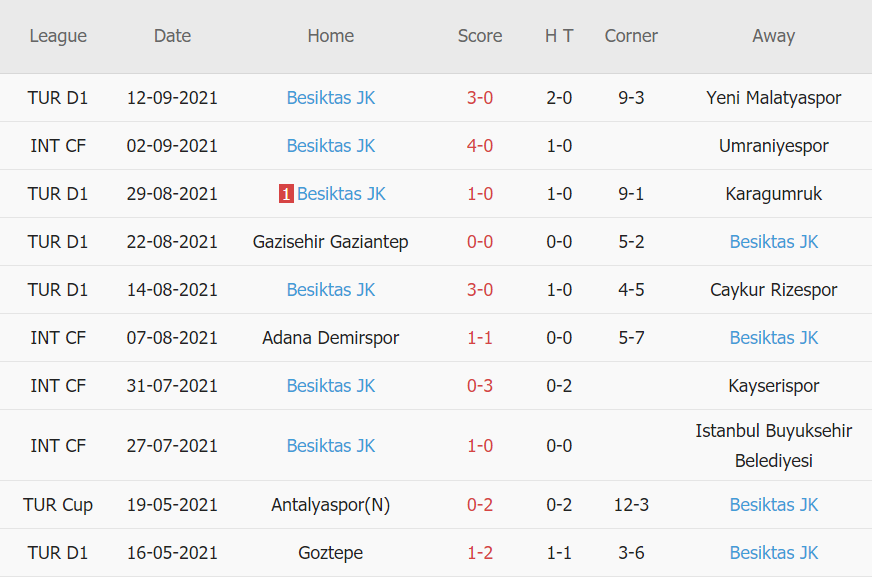872x577 pixels.
Task: Click the 12-3 corner count cell
Action: tap(631, 505)
